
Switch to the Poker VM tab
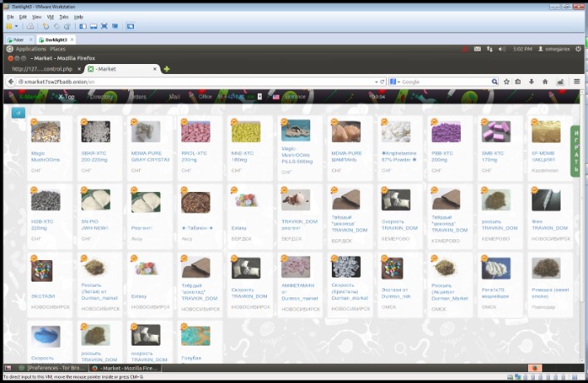[18, 40]
